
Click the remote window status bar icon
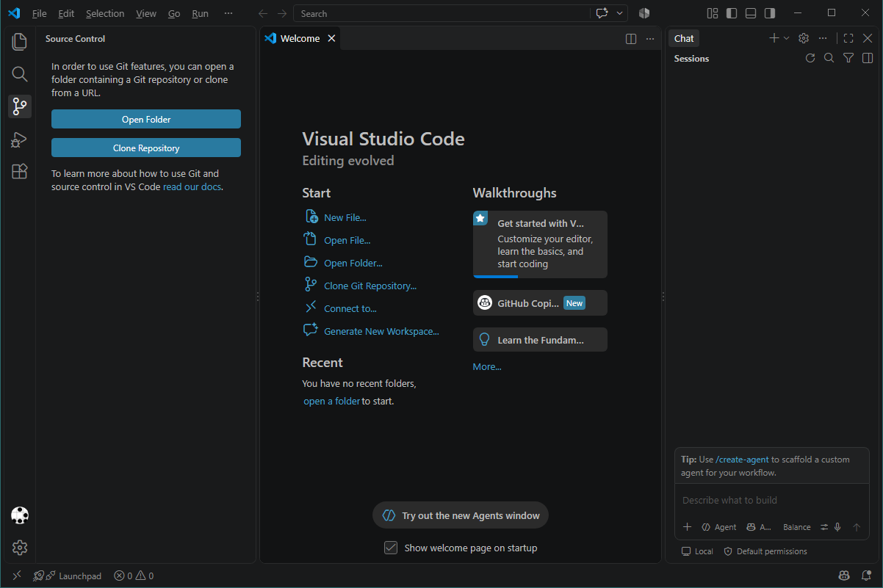tap(17, 576)
